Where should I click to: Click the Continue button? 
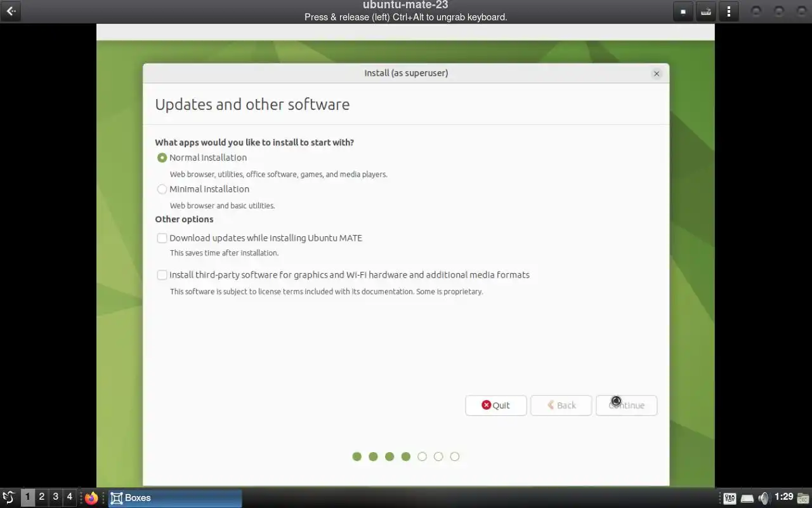pyautogui.click(x=626, y=405)
